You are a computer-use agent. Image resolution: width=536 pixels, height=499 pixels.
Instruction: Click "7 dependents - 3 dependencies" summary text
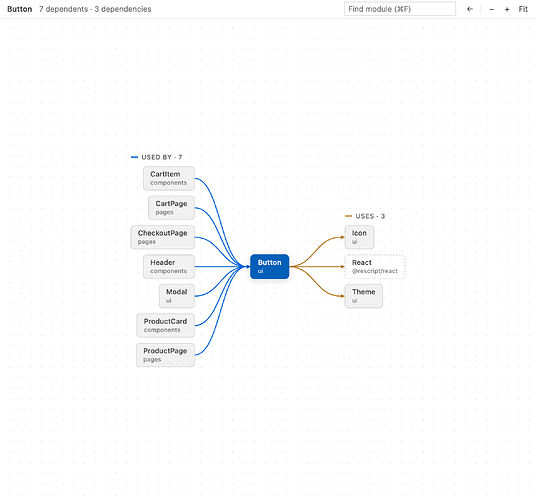pyautogui.click(x=95, y=9)
